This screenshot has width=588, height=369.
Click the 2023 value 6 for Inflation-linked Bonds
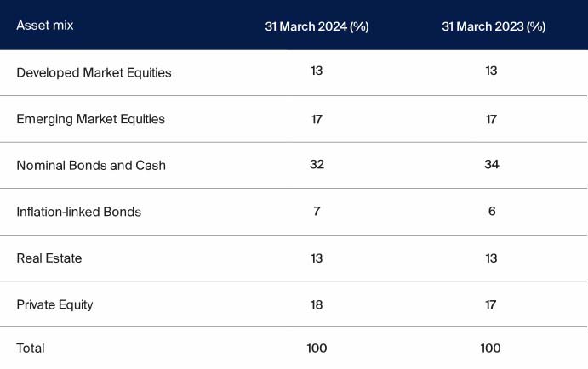pos(492,212)
